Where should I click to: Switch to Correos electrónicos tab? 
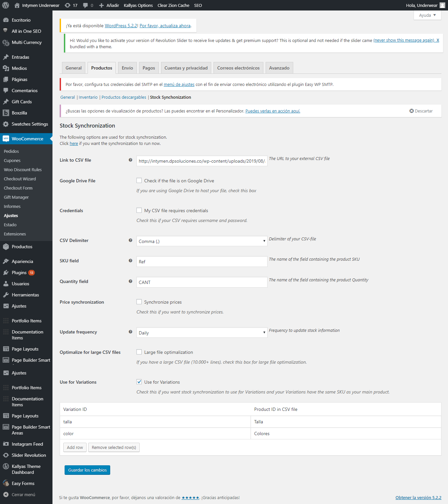(x=238, y=68)
